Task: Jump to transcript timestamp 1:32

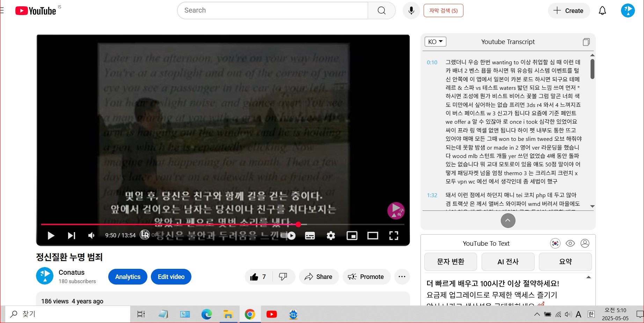Action: point(432,195)
